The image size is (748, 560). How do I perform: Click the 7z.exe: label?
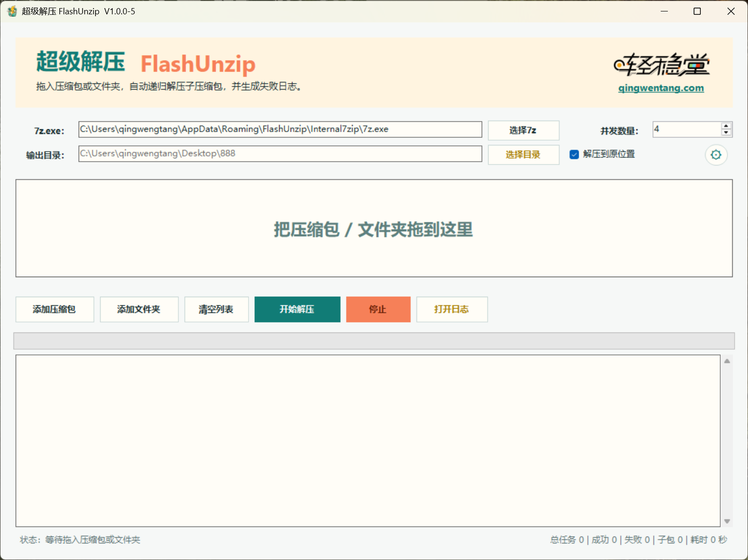coord(49,131)
